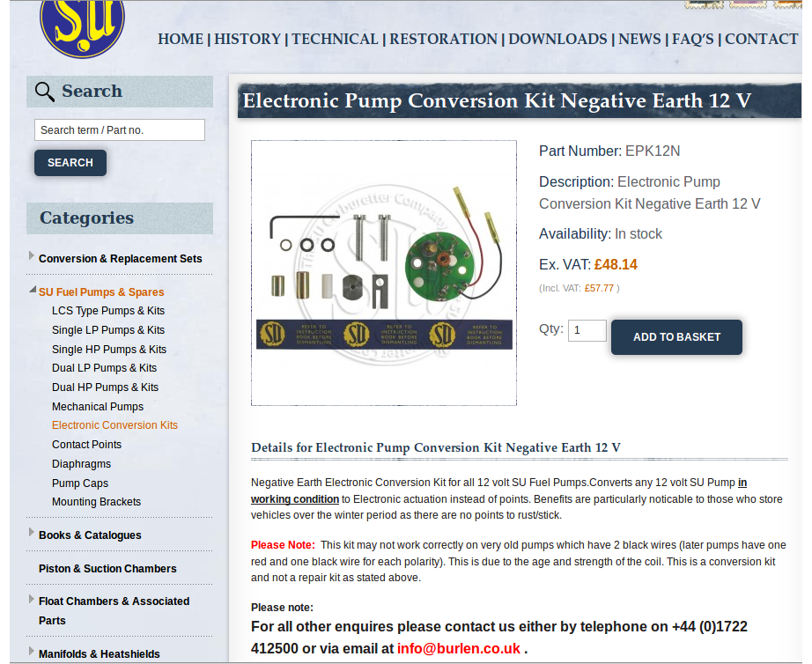This screenshot has width=812, height=664.
Task: Select Mechanical Pumps subcategory
Action: pyautogui.click(x=98, y=407)
